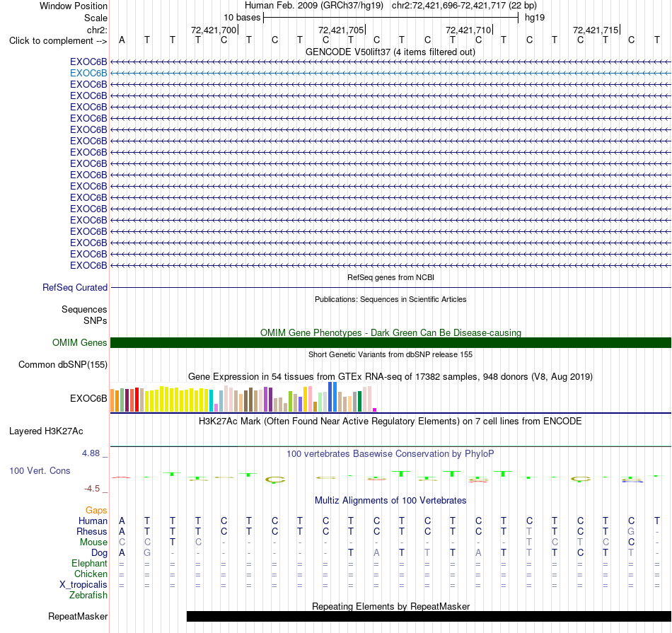
Task: Click the 'Human Feb. 2009 (GRCh37/hg19)' assembly text
Action: (x=313, y=6)
